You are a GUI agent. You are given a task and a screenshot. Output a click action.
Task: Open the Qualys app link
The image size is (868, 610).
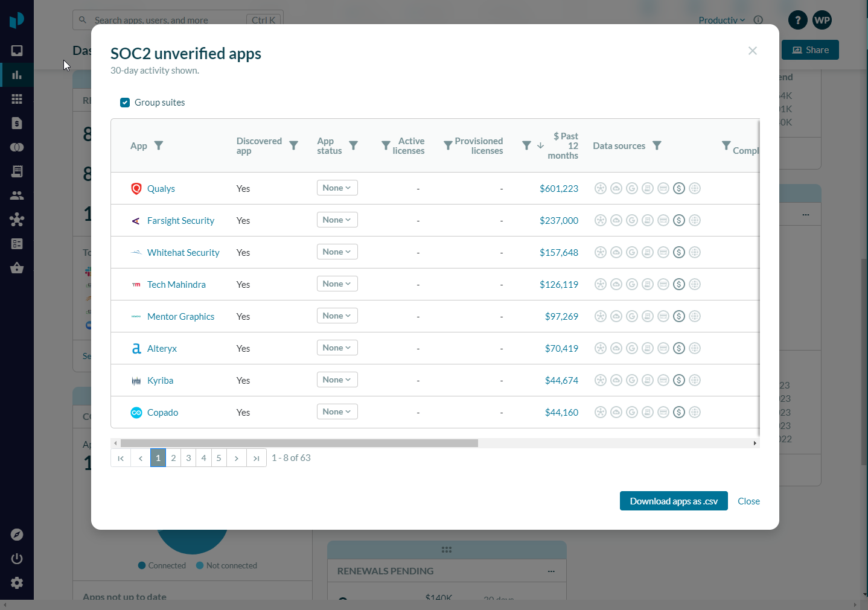point(161,189)
